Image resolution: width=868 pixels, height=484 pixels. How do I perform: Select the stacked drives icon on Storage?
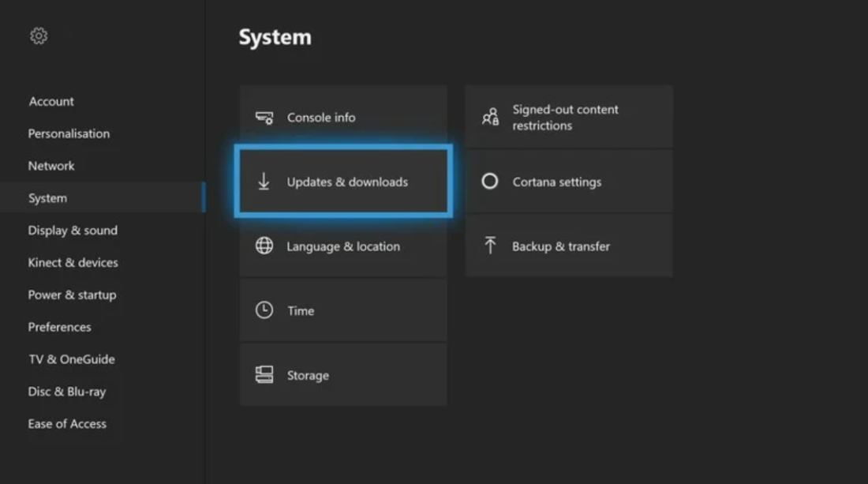pyautogui.click(x=265, y=375)
